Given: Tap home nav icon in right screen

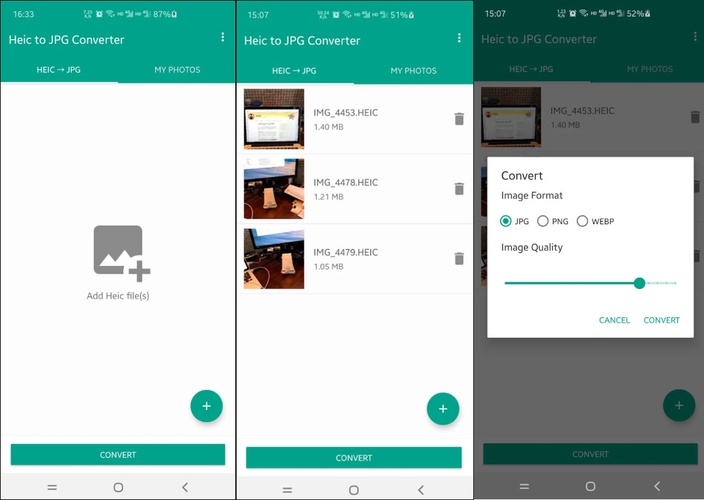Looking at the screenshot, I should tap(590, 486).
